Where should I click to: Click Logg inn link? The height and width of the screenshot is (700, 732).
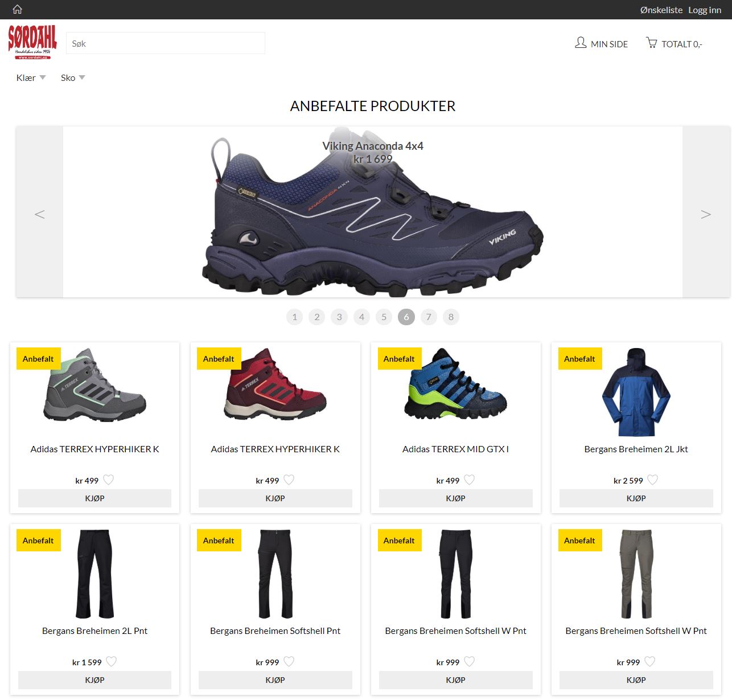(x=705, y=10)
